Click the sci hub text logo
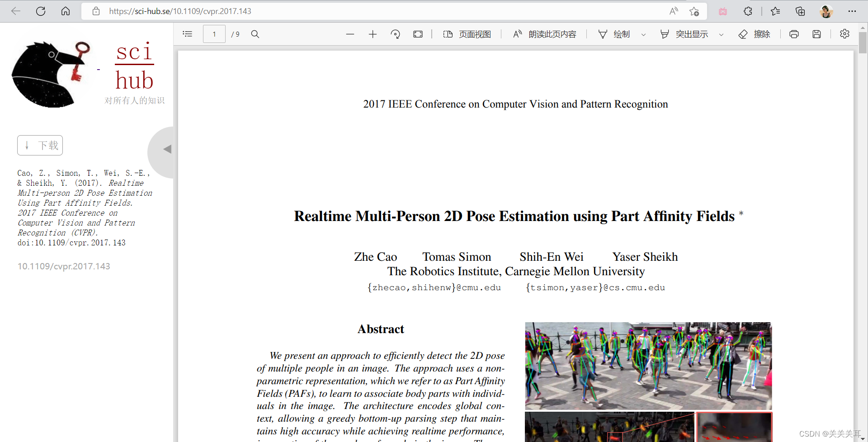868x442 pixels. click(134, 67)
